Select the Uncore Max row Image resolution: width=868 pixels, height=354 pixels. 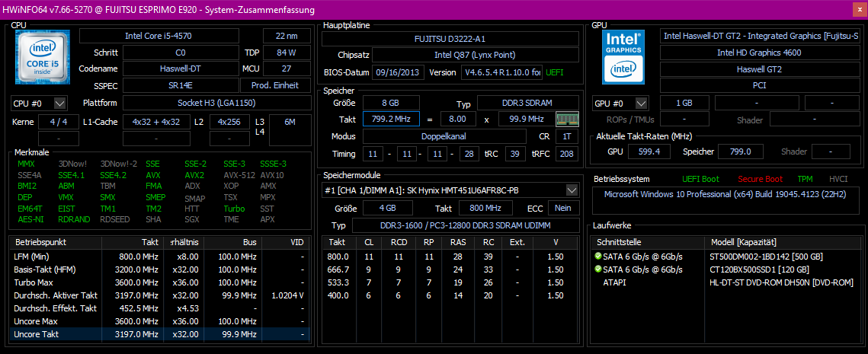coord(159,321)
